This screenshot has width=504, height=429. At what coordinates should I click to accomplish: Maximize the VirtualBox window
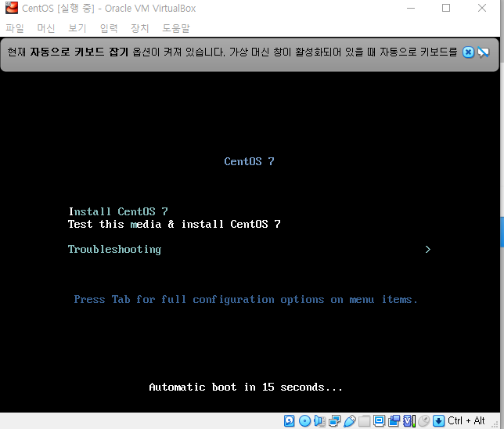point(446,8)
